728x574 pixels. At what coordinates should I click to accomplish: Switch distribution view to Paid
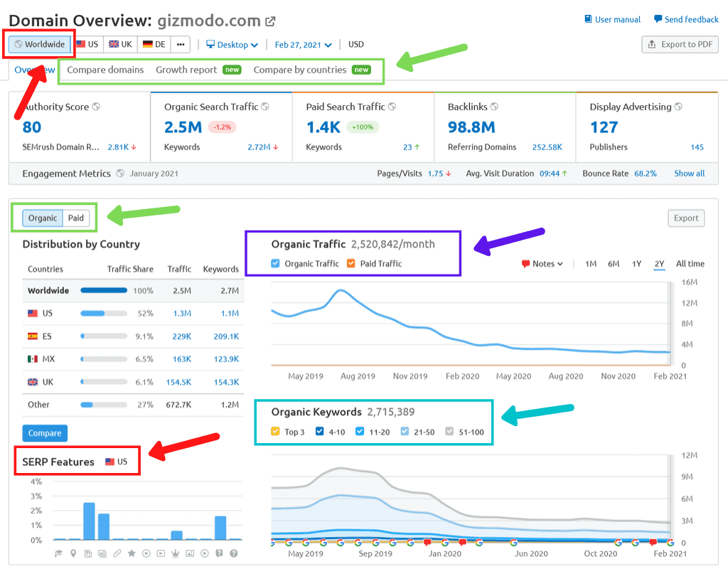[75, 218]
